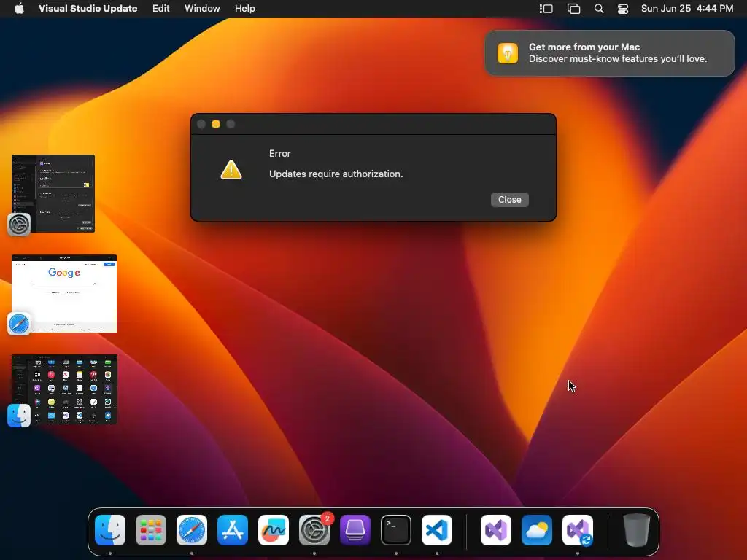Image resolution: width=747 pixels, height=560 pixels.
Task: Open Finder from the Dock
Action: point(110,530)
